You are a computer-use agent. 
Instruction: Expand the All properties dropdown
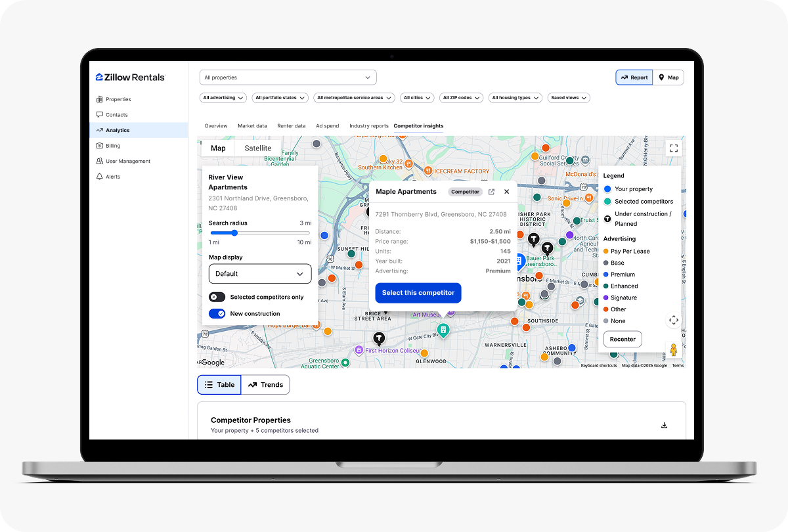pos(288,78)
